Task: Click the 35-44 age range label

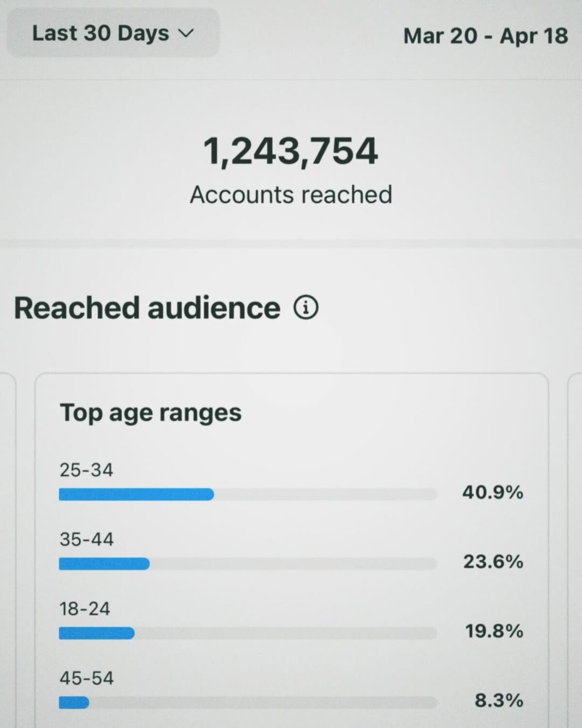Action: tap(86, 539)
